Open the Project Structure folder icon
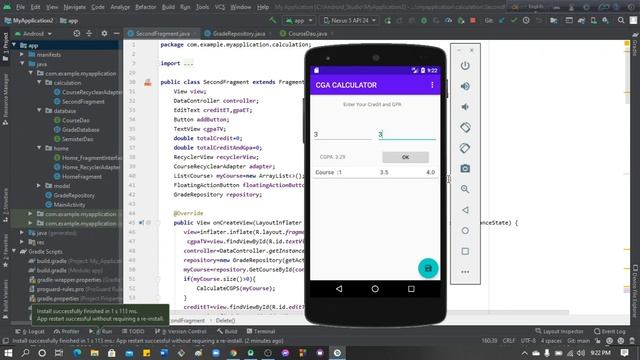 coord(553,20)
